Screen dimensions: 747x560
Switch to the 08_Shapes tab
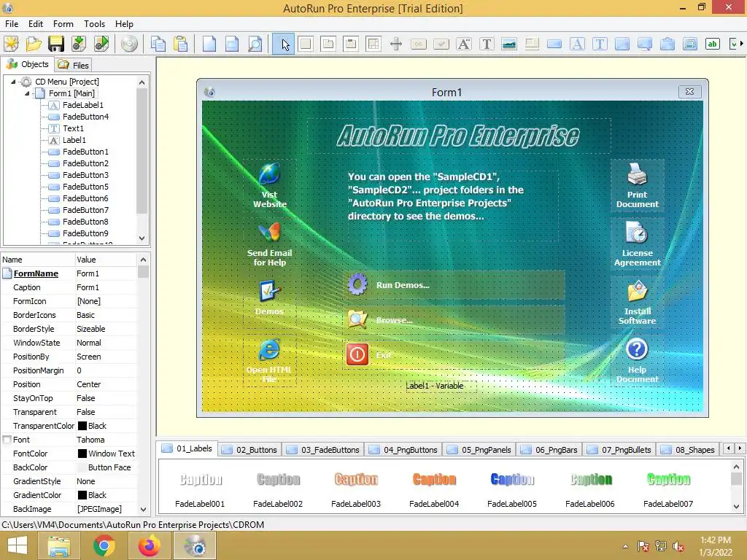tap(688, 449)
